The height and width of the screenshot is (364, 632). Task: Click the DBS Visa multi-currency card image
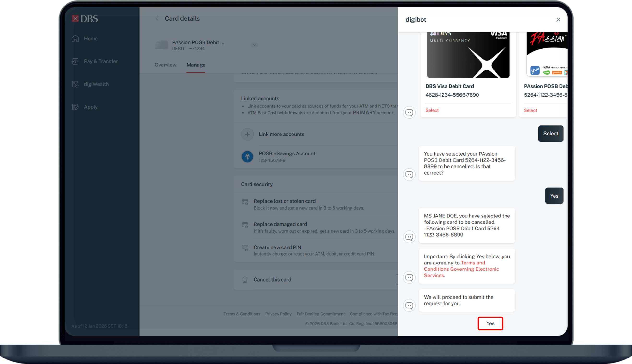pyautogui.click(x=468, y=55)
